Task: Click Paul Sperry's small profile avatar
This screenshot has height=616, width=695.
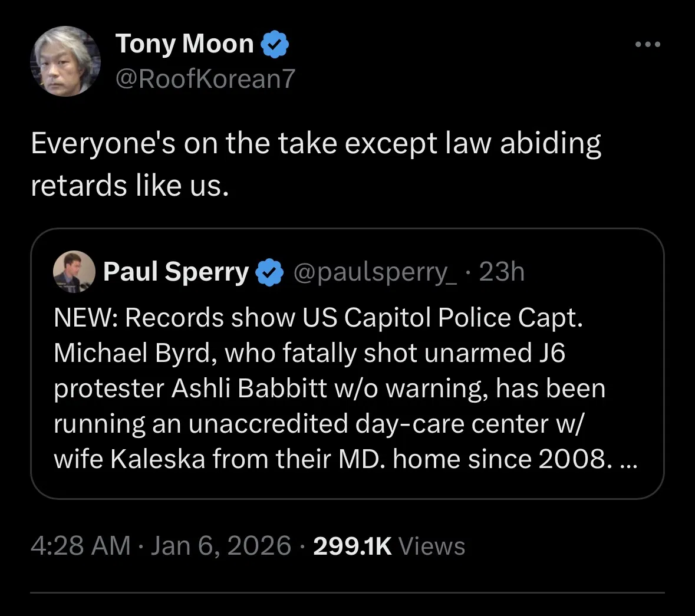Action: [x=74, y=272]
